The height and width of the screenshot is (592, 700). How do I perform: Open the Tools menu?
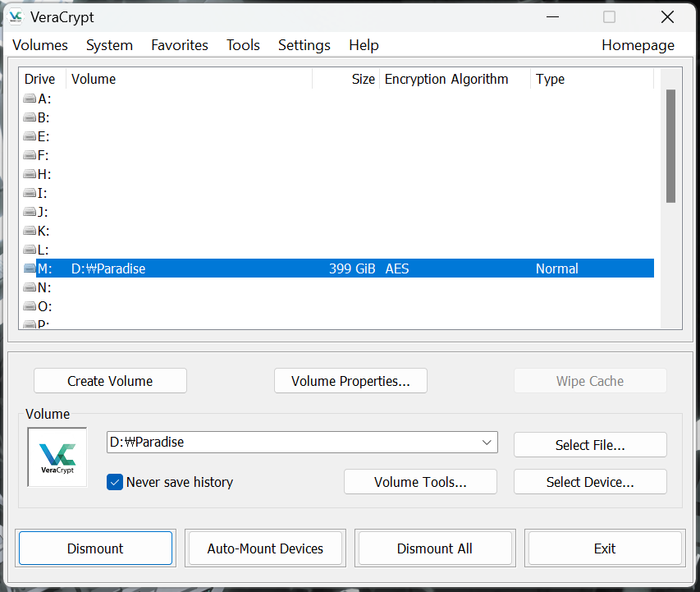point(243,45)
